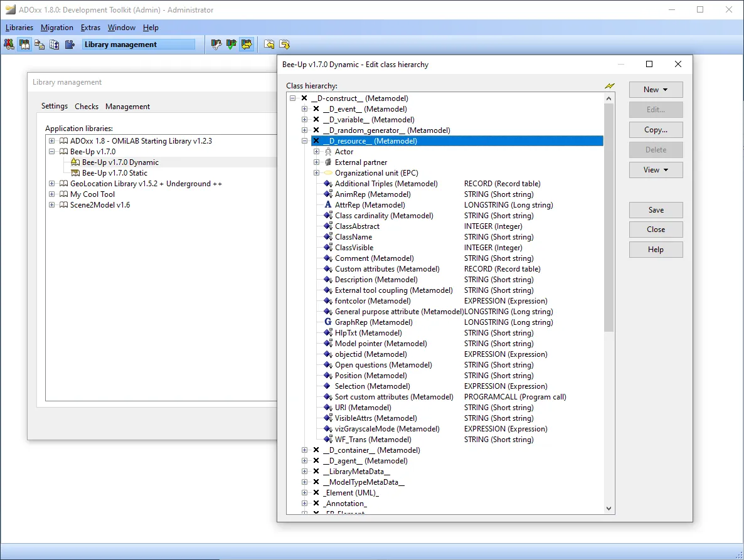Open the Migration menu
Screen dimensions: 744x560
(x=57, y=28)
